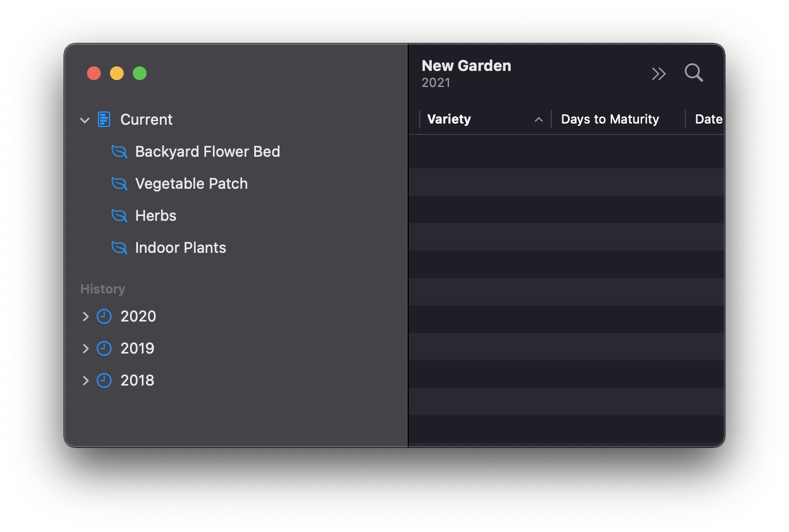This screenshot has width=789, height=532.
Task: Show more toolbar items via double chevron
Action: [658, 74]
